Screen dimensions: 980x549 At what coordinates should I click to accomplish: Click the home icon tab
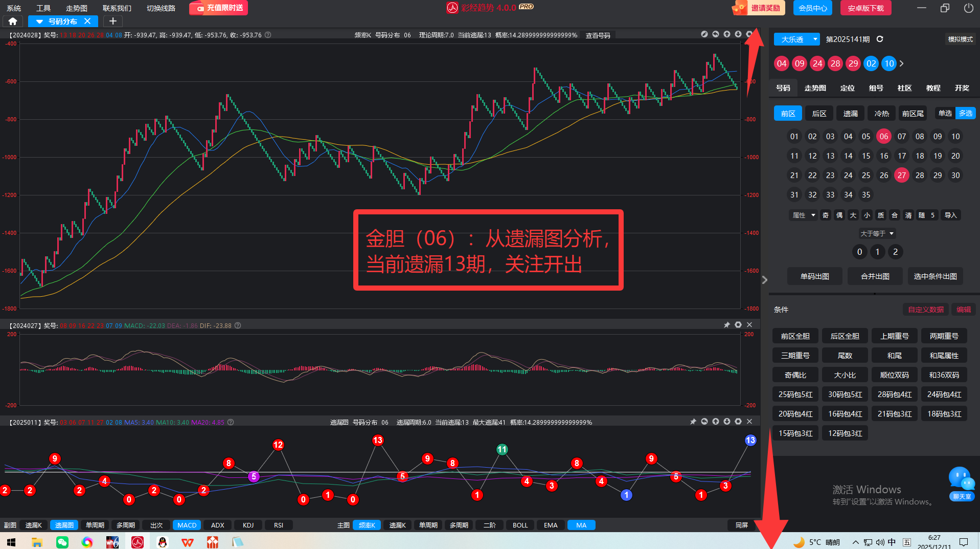pos(13,21)
